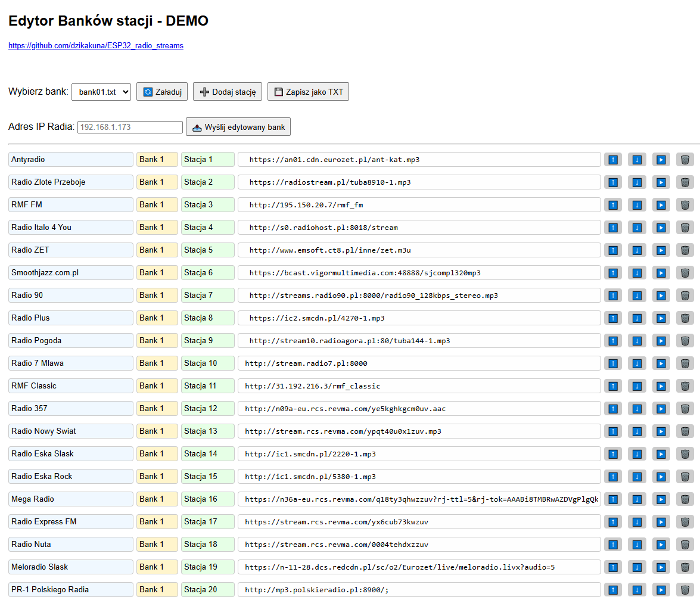The height and width of the screenshot is (600, 700).
Task: Edit the Radio Nowy Swiat name field
Action: [70, 431]
